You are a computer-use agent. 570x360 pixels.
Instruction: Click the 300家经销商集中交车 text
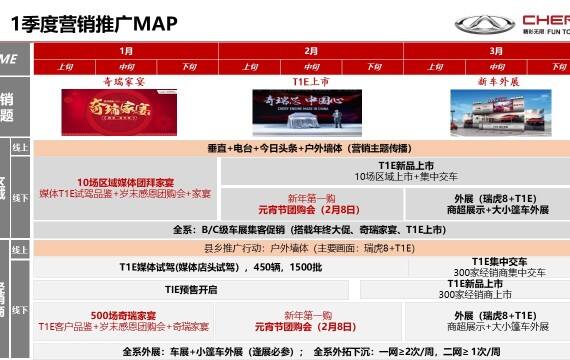point(499,272)
